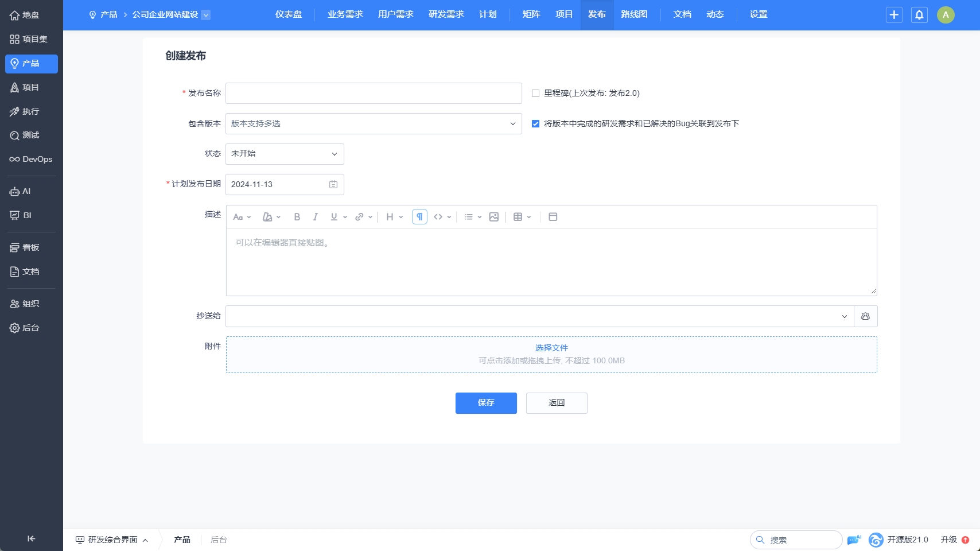Insert image using the editor toolbar icon
The image size is (980, 551).
[x=493, y=217]
